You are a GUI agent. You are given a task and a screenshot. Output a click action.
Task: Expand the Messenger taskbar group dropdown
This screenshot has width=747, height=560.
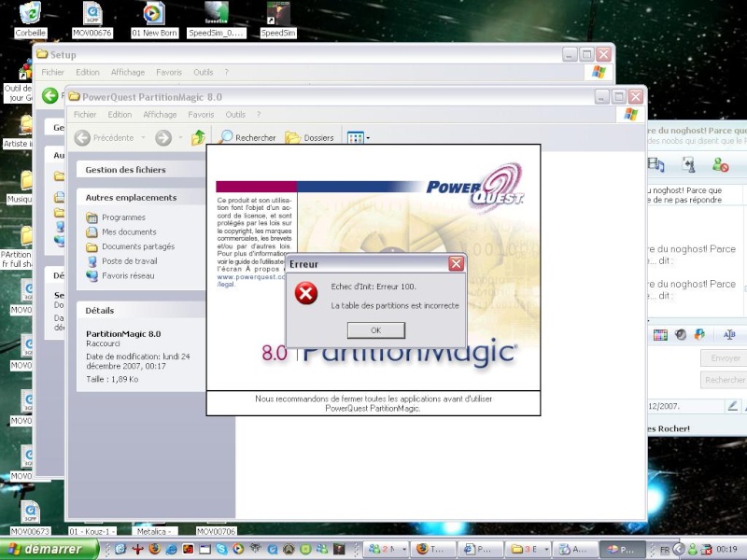click(x=404, y=550)
